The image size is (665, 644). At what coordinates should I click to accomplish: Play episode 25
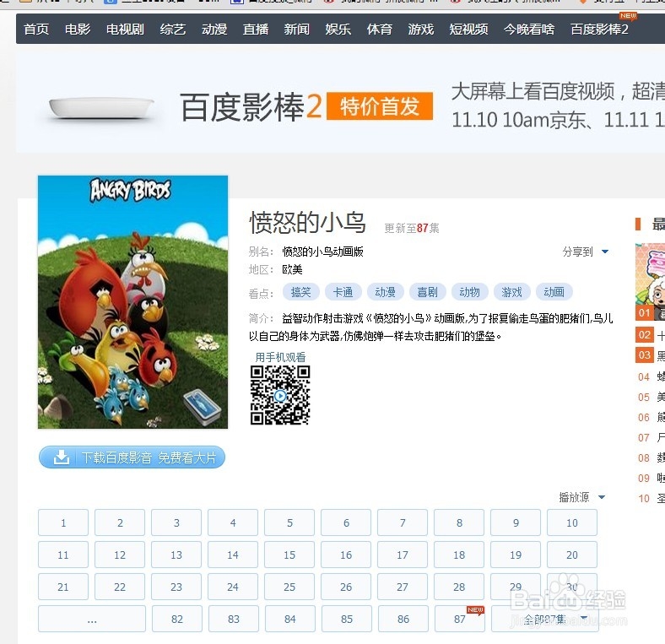click(289, 587)
